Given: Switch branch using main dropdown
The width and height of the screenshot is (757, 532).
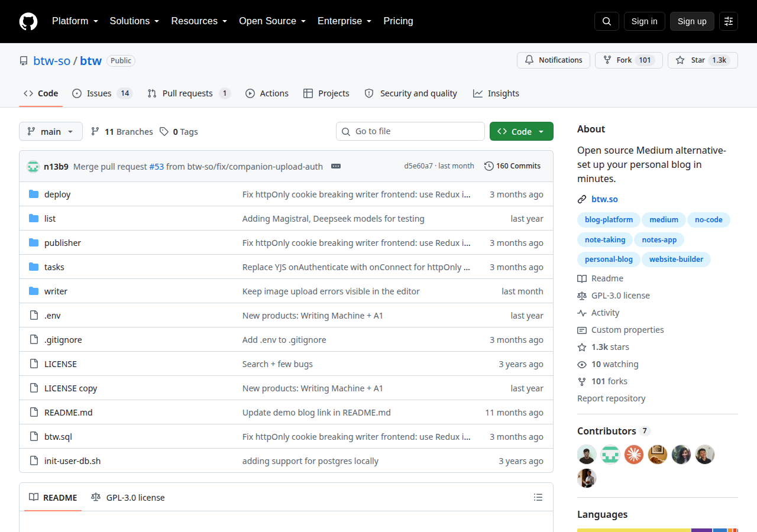Looking at the screenshot, I should pyautogui.click(x=51, y=131).
